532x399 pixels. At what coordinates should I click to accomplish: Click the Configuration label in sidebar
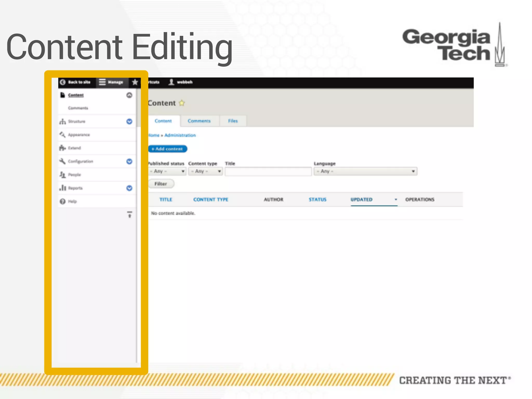[x=81, y=162]
